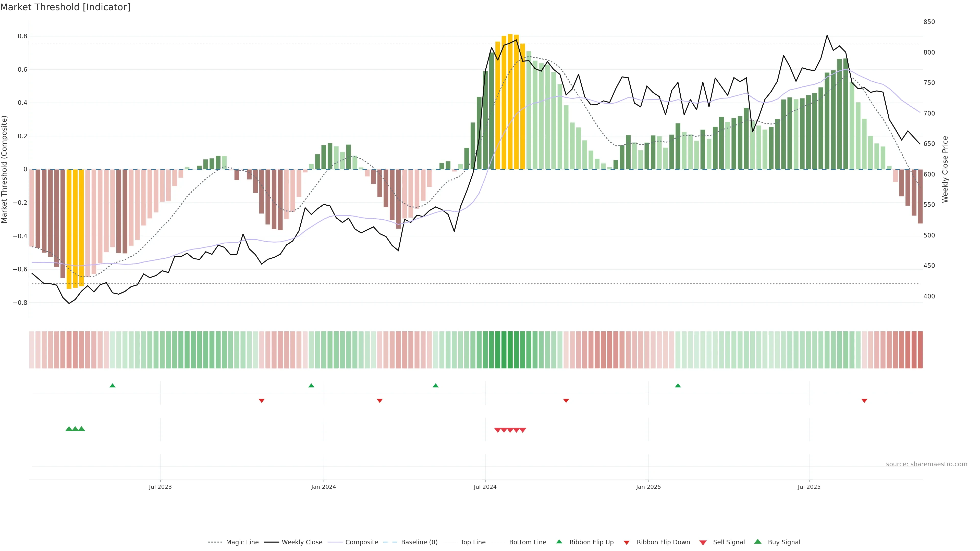
Task: Click Buy Signal legend triangle icon
Action: tap(757, 542)
